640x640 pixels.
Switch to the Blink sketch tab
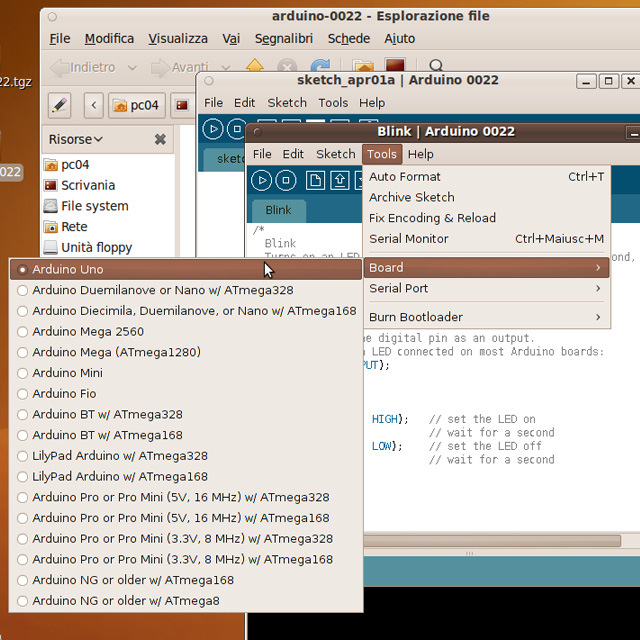coord(278,210)
